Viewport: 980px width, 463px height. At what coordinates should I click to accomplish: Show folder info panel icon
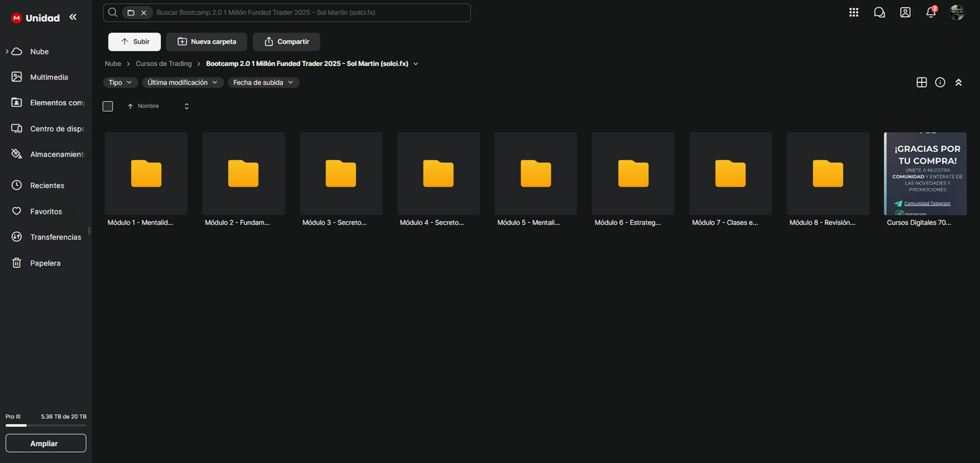coord(940,82)
